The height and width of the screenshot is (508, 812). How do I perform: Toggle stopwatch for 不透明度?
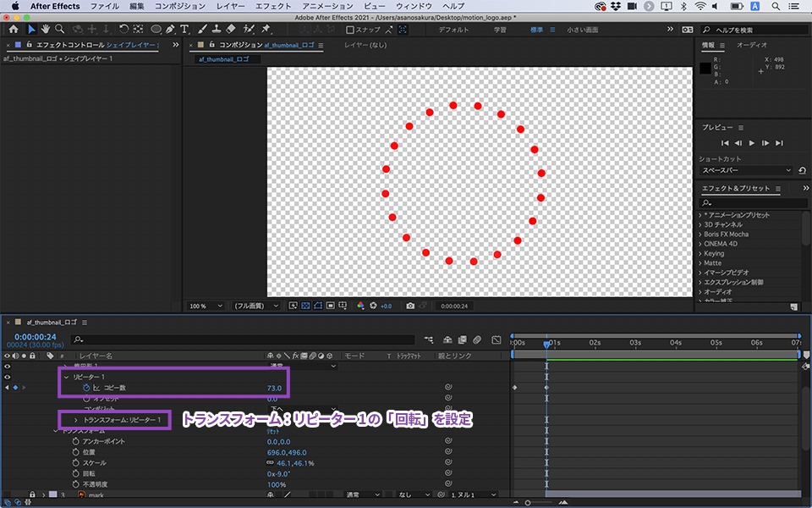tap(75, 484)
